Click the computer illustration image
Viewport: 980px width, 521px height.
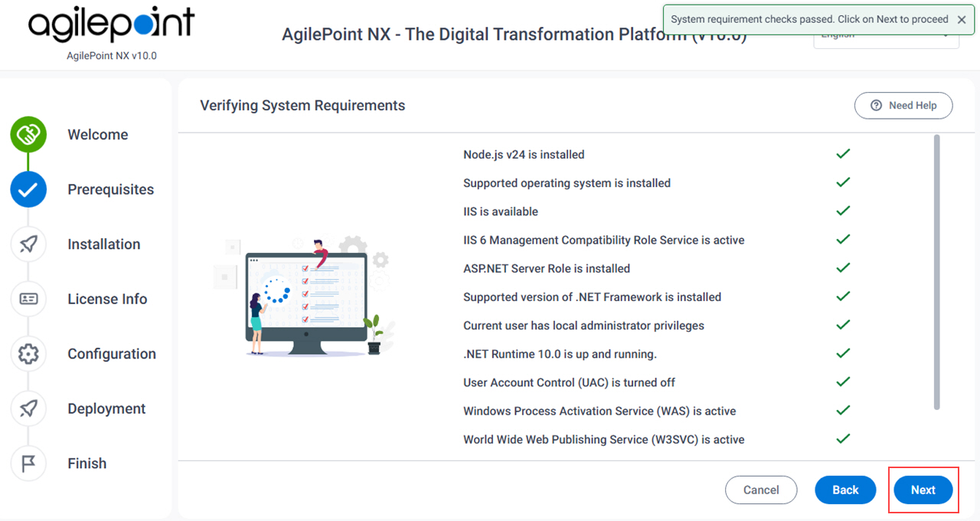[304, 297]
